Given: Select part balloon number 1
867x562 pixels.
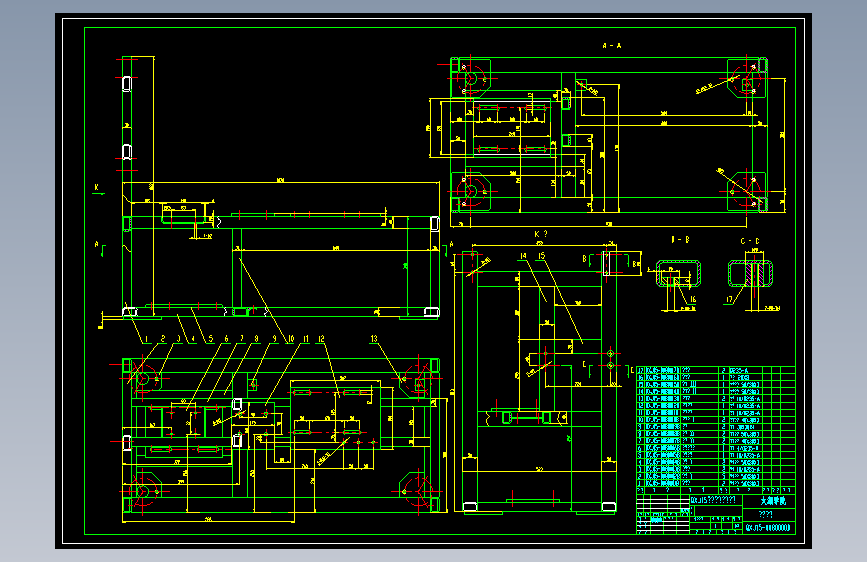Looking at the screenshot, I should pos(147,339).
